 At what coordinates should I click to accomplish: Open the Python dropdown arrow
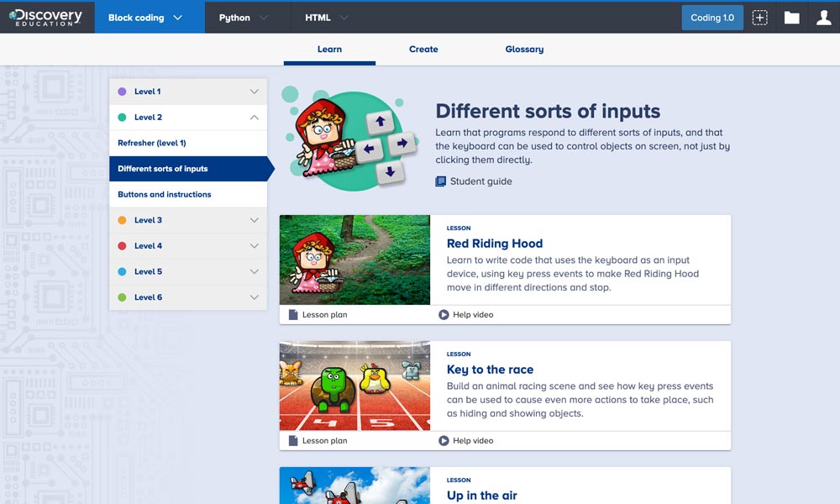pos(264,18)
